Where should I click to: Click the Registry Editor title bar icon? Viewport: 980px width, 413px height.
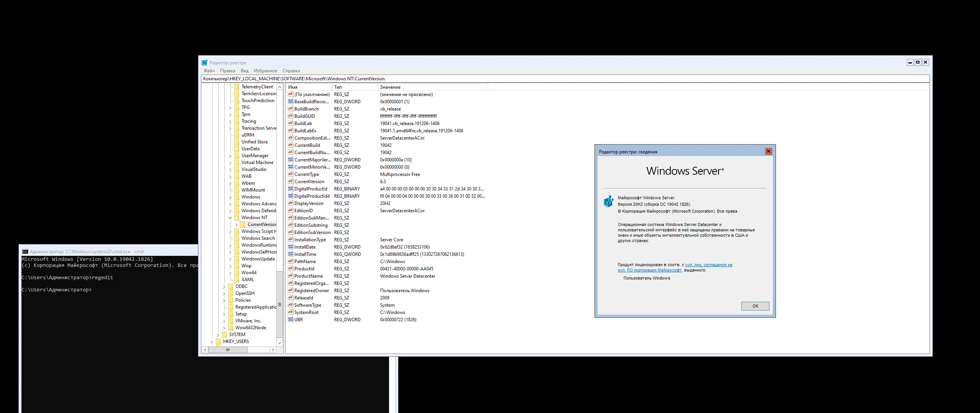(204, 63)
